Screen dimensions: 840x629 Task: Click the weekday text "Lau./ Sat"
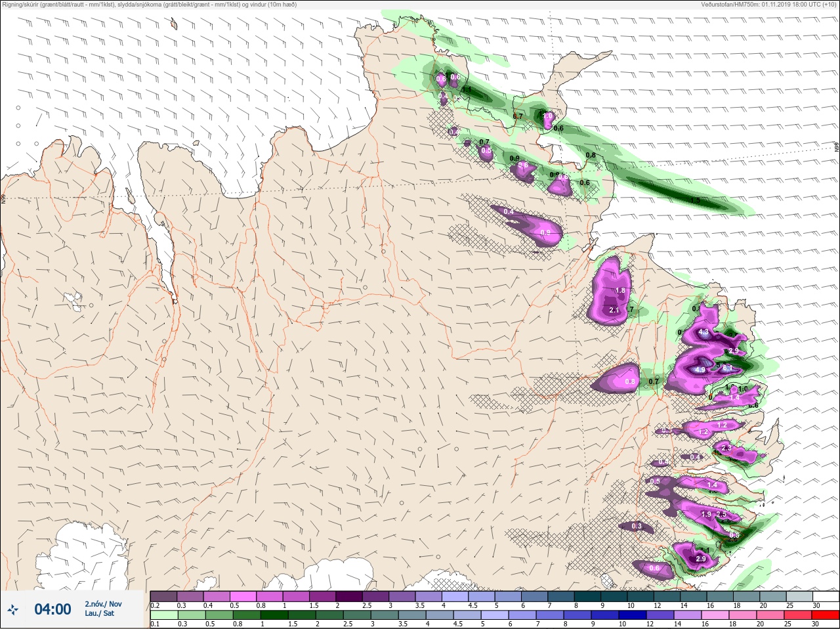(x=99, y=613)
